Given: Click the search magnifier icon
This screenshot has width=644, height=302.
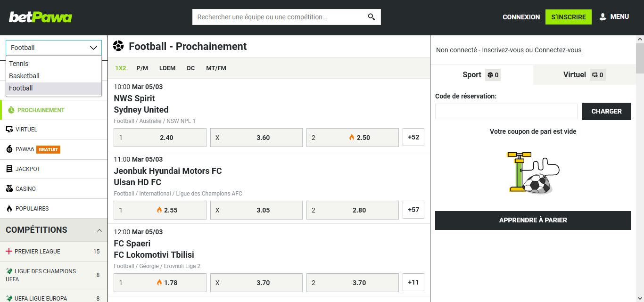Looking at the screenshot, I should pyautogui.click(x=372, y=17).
